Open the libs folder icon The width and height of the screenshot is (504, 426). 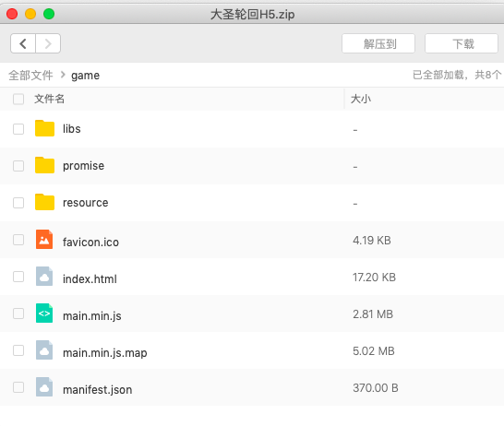pyautogui.click(x=44, y=128)
